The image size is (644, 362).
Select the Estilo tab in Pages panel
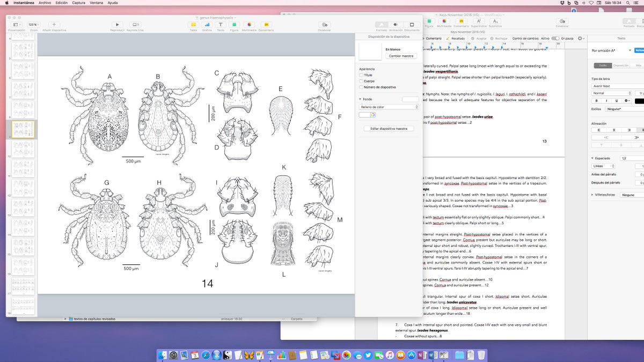pos(602,65)
